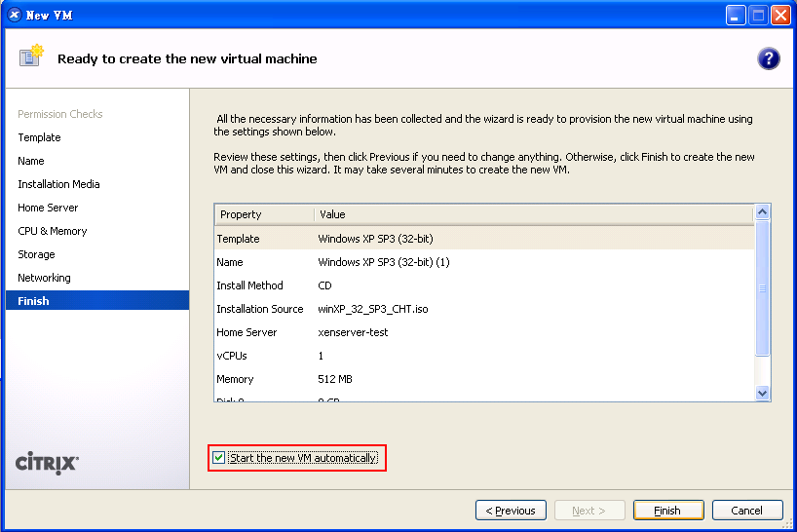Select the Finish step in sidebar
The height and width of the screenshot is (532, 797).
pos(97,300)
